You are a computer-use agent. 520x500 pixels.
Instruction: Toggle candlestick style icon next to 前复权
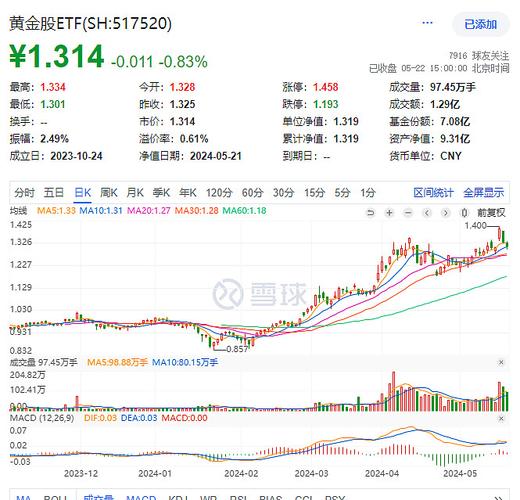[464, 212]
